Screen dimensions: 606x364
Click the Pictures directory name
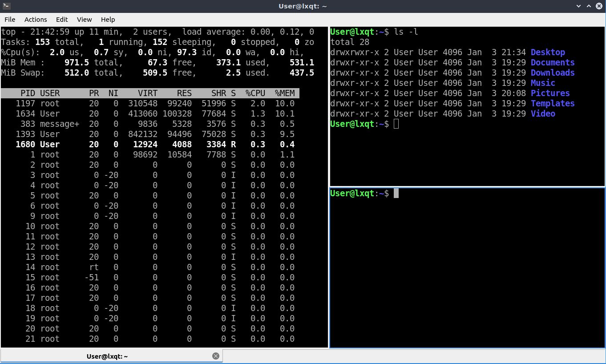[x=550, y=93]
